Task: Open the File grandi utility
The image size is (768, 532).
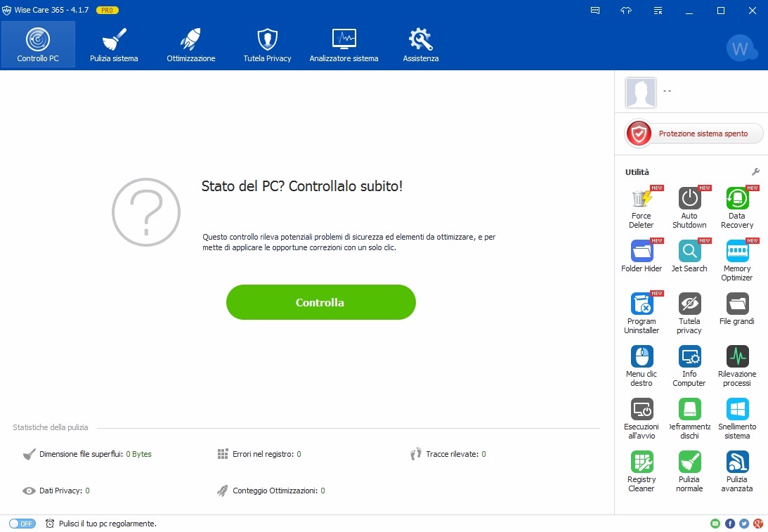Action: (736, 309)
